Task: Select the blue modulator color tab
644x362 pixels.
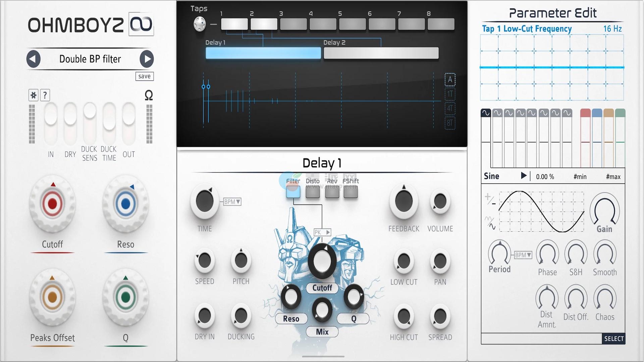Action: 597,113
